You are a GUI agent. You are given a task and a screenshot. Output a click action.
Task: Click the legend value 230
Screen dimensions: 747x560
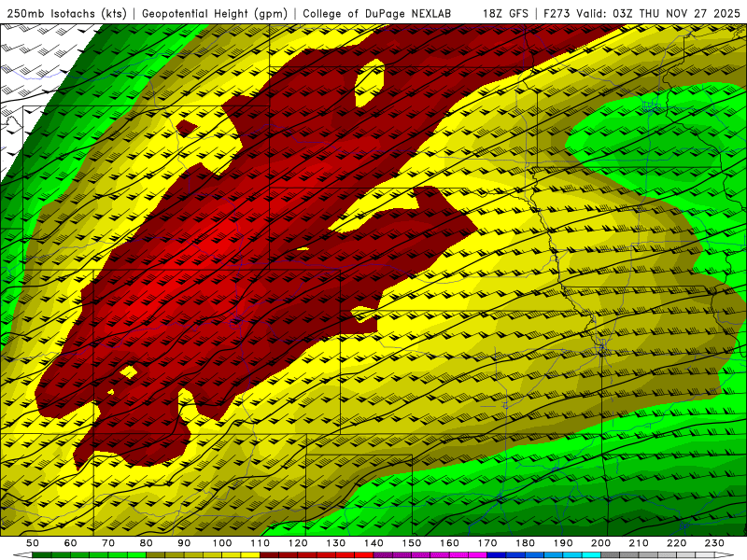coord(714,543)
